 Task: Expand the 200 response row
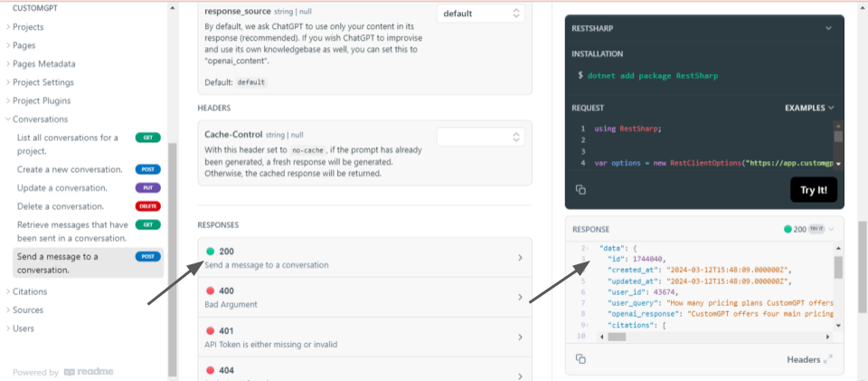pyautogui.click(x=364, y=258)
